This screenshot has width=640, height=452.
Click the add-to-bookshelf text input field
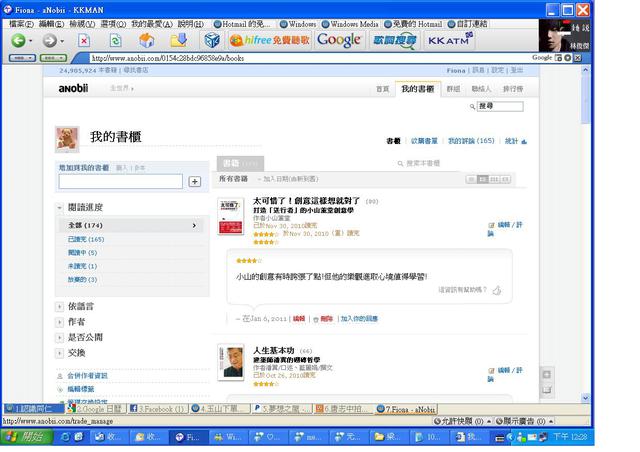click(x=121, y=181)
